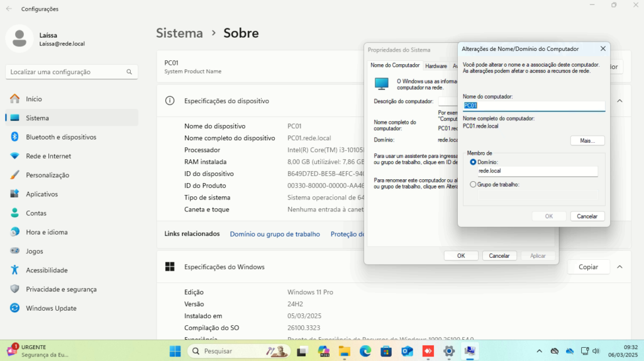Open Task View on the taskbar
644x361 pixels.
pos(303,351)
